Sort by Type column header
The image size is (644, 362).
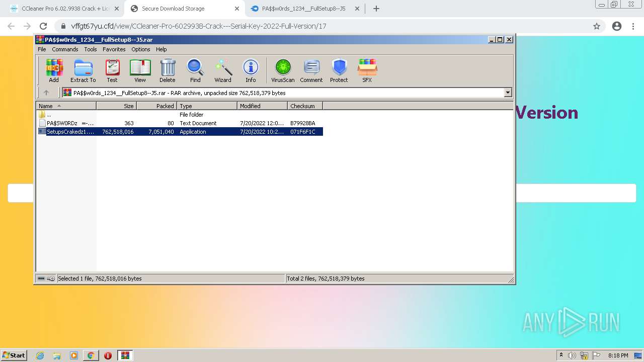(x=207, y=106)
